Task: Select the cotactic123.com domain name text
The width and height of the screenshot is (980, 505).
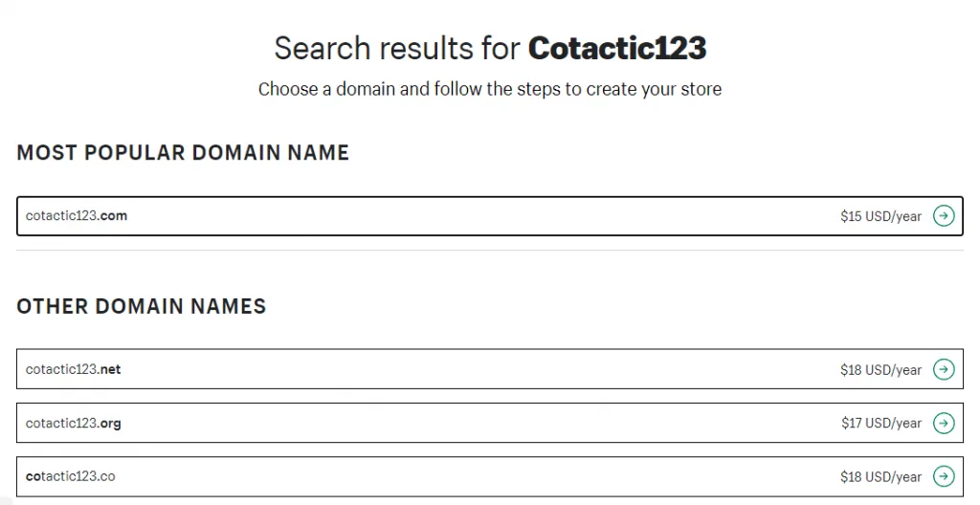Action: coord(77,216)
